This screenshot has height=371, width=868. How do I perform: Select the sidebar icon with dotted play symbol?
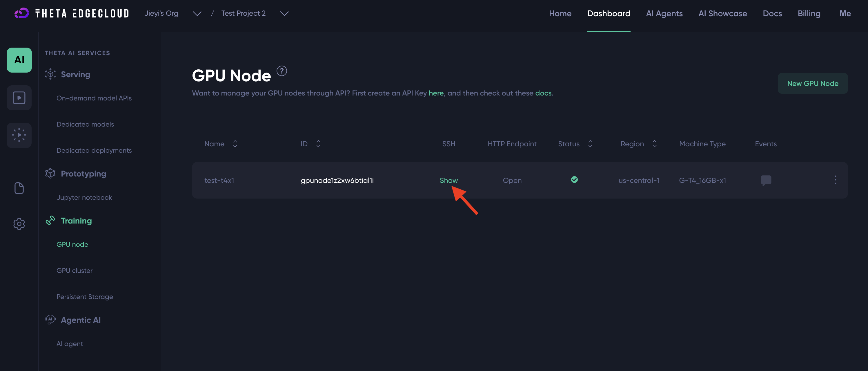(x=19, y=135)
